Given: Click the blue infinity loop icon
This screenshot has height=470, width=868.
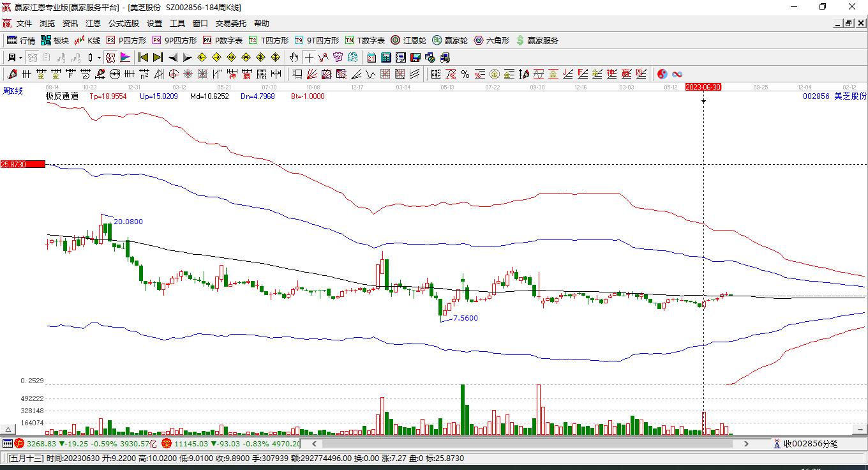Looking at the screenshot, I should click(677, 74).
